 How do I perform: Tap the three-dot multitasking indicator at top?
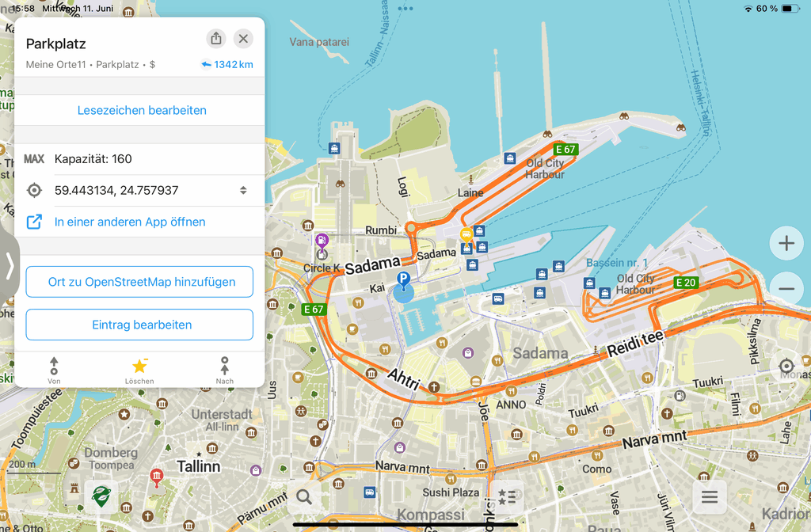[405, 8]
